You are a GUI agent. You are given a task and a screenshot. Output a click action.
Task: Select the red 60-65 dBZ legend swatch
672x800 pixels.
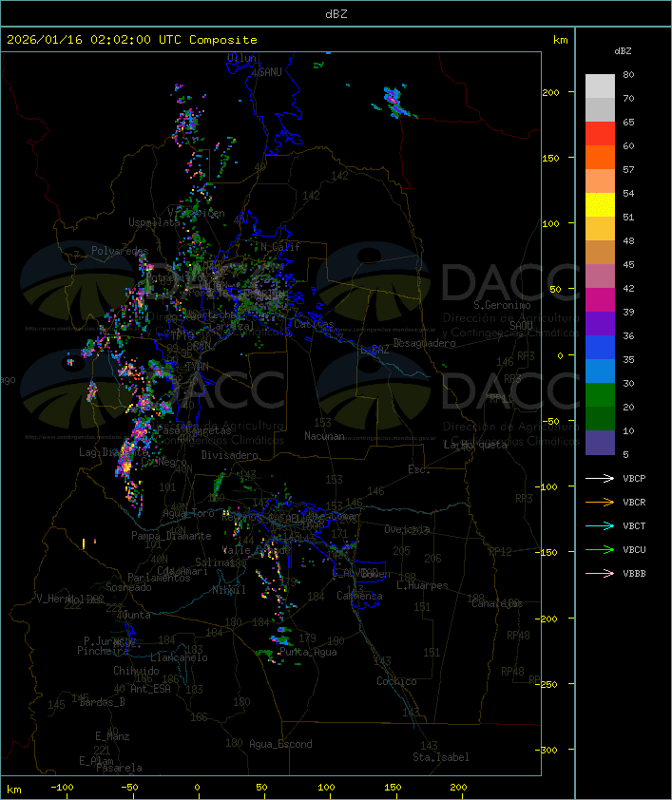600,134
